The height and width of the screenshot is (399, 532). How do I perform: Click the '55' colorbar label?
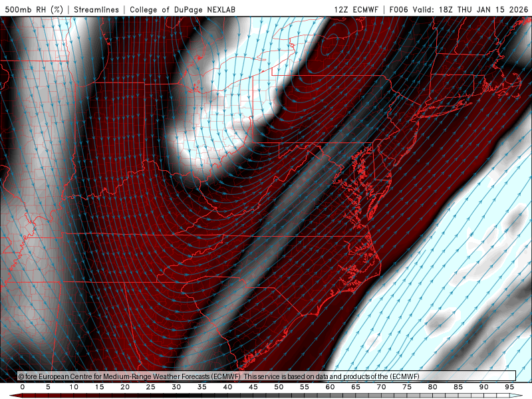(305, 387)
